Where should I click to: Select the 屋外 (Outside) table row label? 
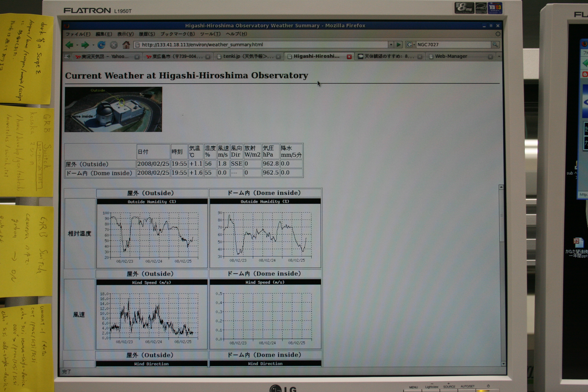100,164
